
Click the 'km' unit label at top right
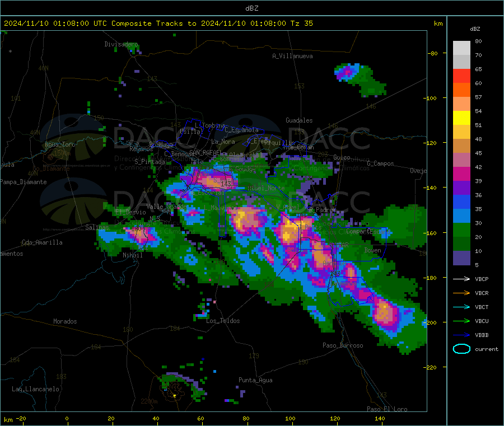[438, 24]
